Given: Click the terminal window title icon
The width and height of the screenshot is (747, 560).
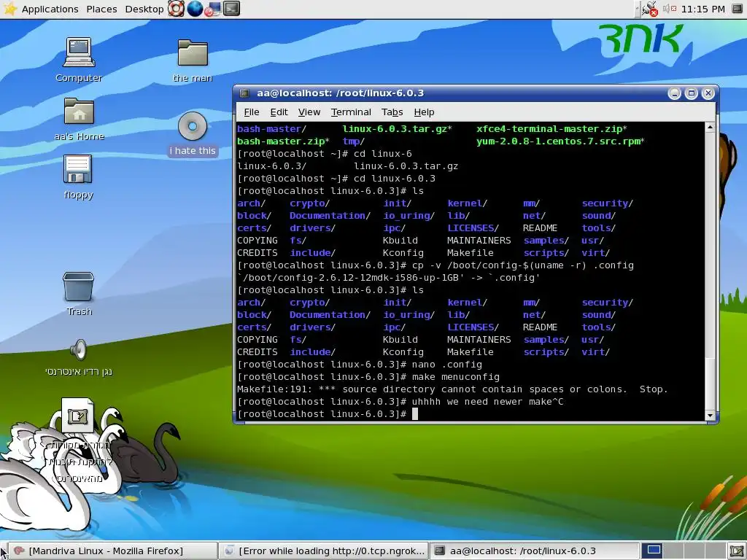Looking at the screenshot, I should tap(244, 93).
